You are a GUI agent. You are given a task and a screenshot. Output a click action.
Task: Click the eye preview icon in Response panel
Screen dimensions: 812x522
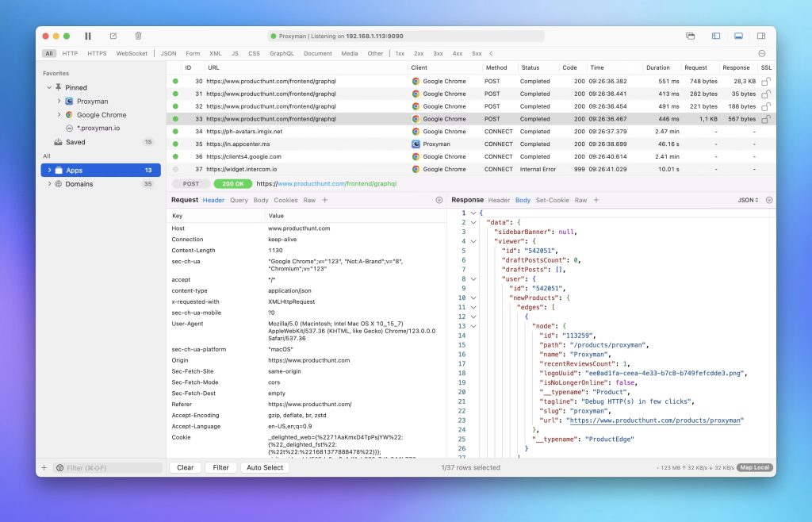[768, 200]
